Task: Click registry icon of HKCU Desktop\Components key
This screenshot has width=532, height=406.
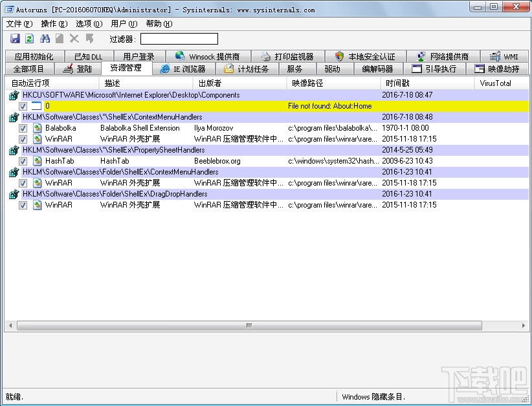Action: (14, 95)
